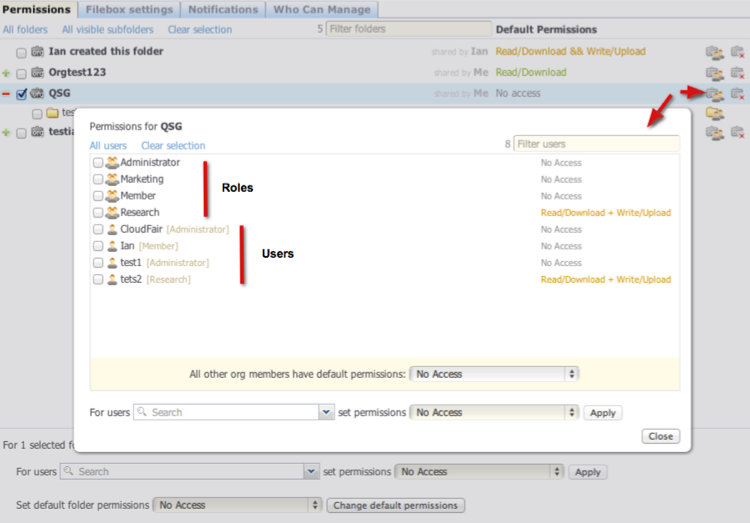Screen dimensions: 750x523
Task: Expand the Orgtest123 folder tree
Action: pyautogui.click(x=7, y=73)
